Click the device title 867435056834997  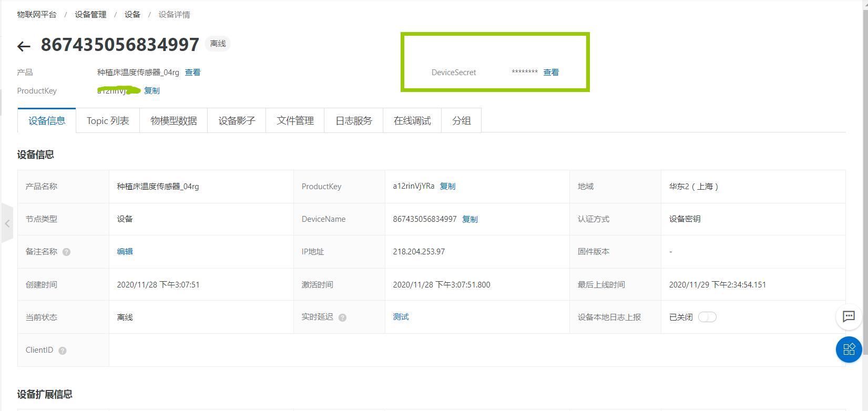[120, 45]
